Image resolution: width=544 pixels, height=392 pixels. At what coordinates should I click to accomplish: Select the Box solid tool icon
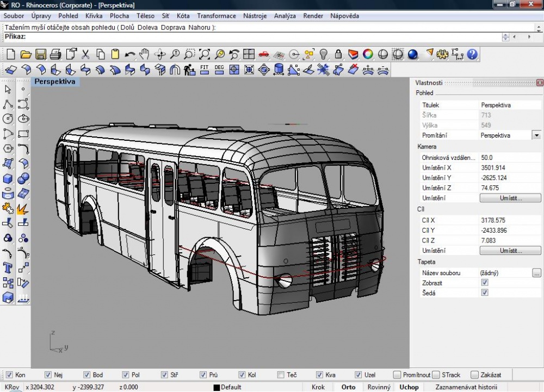(8, 178)
